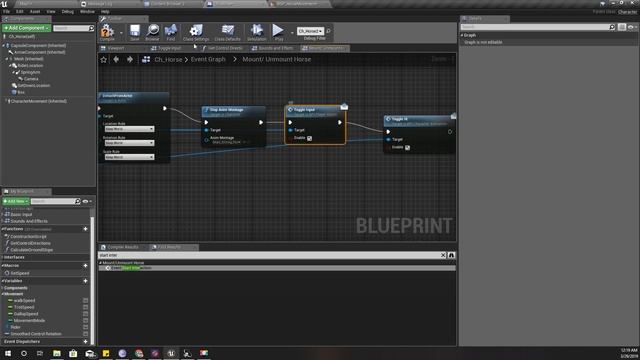Add new event dispatcher with plus icon
Viewport: 640px width, 360px height.
[85, 342]
